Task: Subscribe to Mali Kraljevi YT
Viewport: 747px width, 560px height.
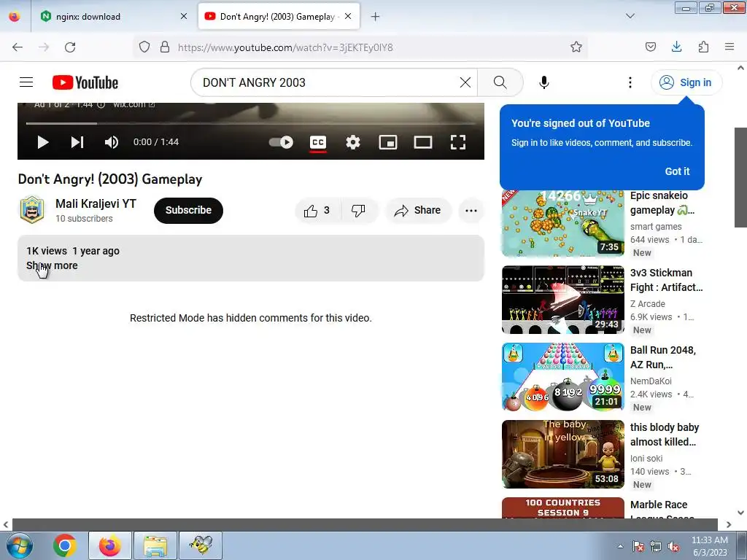Action: (x=188, y=211)
